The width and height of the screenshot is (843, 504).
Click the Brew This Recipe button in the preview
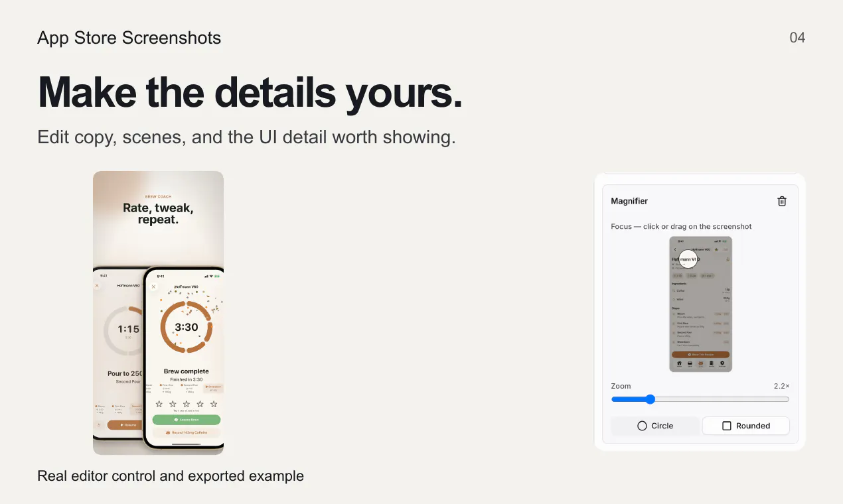point(700,355)
